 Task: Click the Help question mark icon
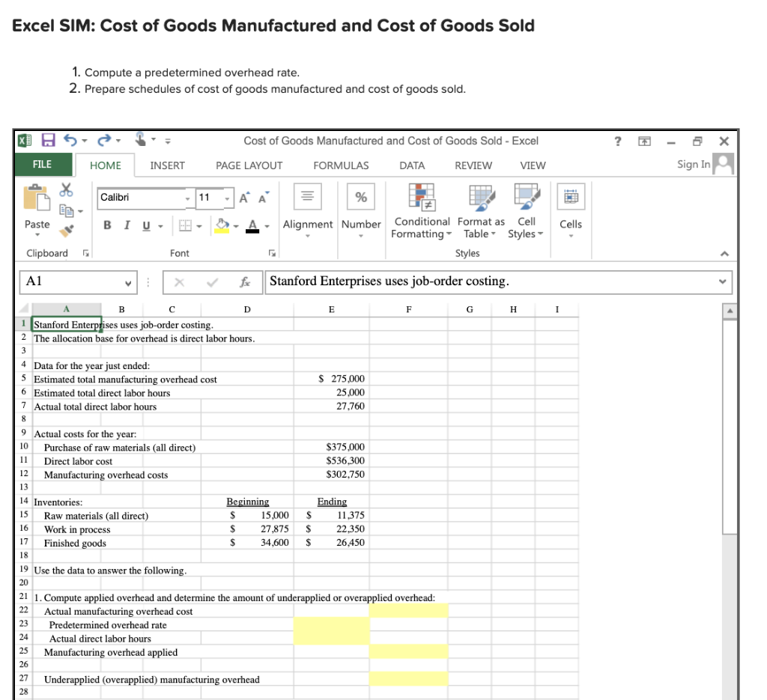(x=618, y=141)
